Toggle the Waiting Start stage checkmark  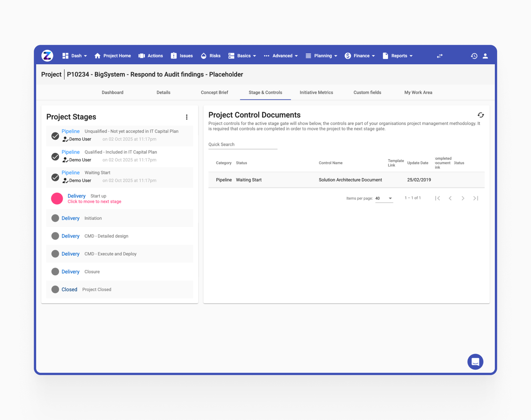55,177
